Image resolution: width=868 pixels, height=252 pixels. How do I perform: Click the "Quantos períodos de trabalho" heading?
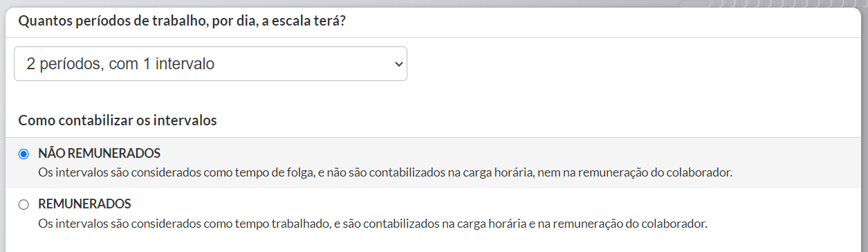pos(182,21)
